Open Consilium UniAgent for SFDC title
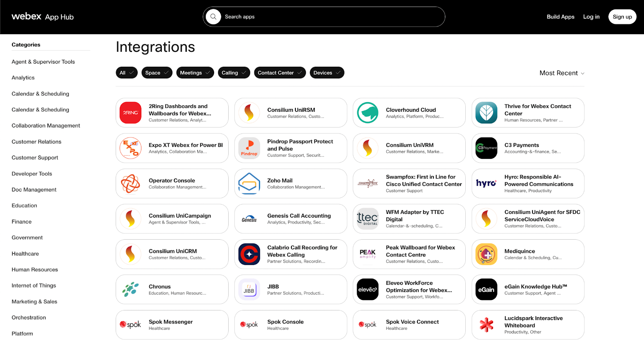Image resolution: width=644 pixels, height=343 pixels. [543, 216]
